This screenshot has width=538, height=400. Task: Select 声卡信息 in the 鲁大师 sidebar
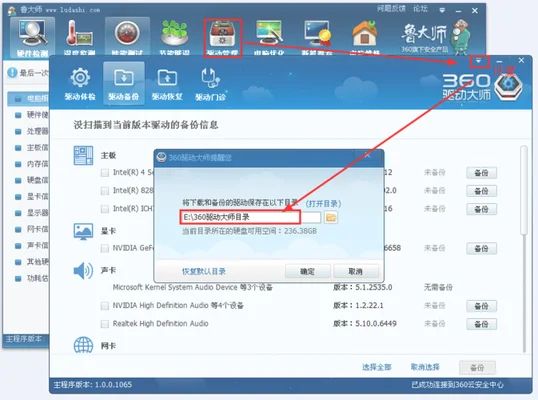point(32,245)
